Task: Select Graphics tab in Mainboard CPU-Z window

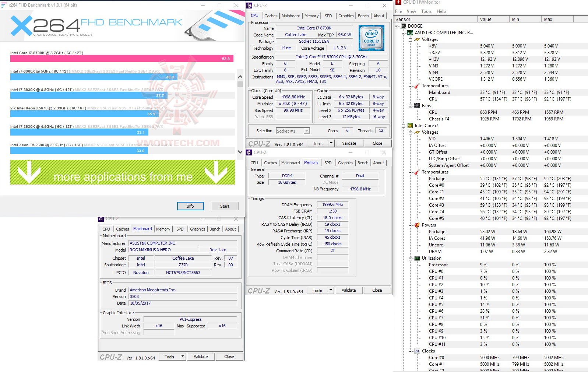Action: [198, 229]
